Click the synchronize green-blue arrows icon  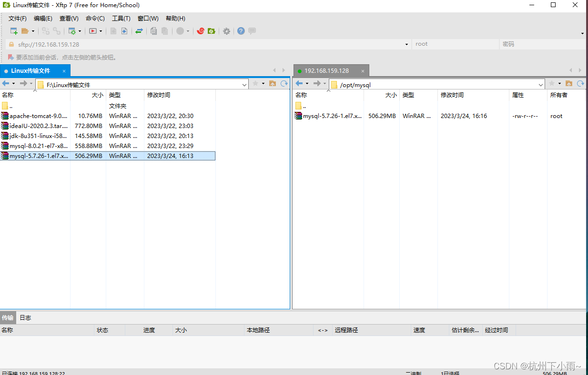pyautogui.click(x=139, y=31)
